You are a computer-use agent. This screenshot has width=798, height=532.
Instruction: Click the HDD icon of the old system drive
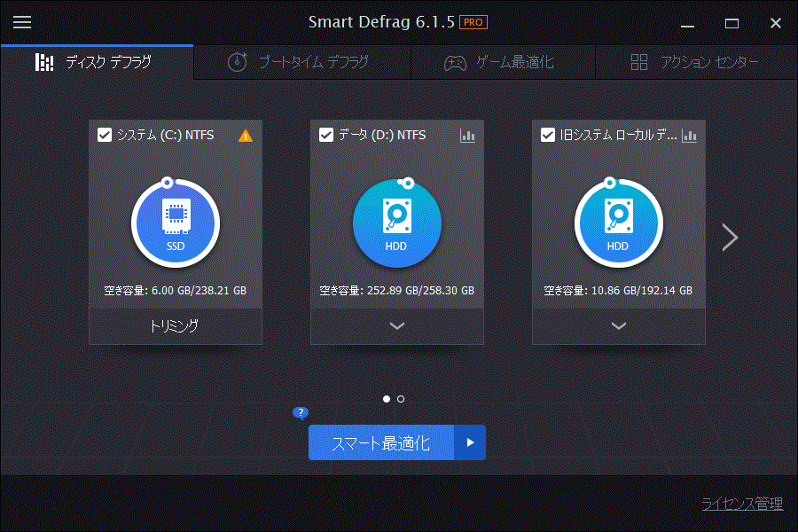(618, 223)
